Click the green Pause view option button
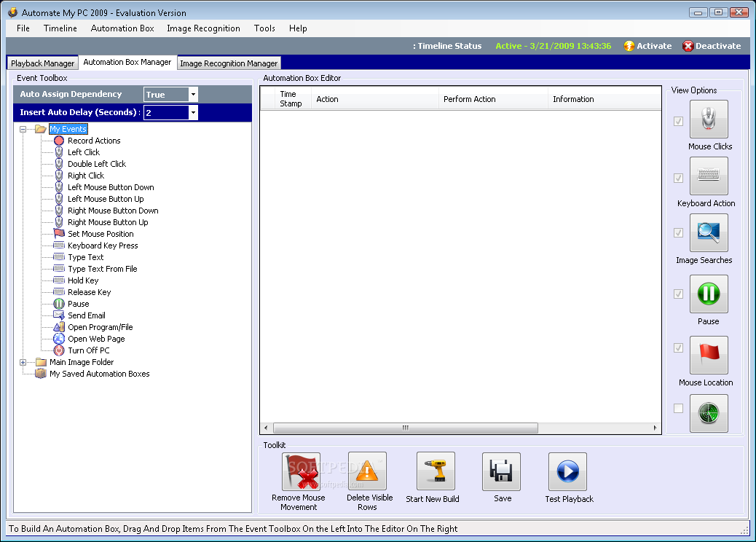756x542 pixels. pyautogui.click(x=709, y=294)
